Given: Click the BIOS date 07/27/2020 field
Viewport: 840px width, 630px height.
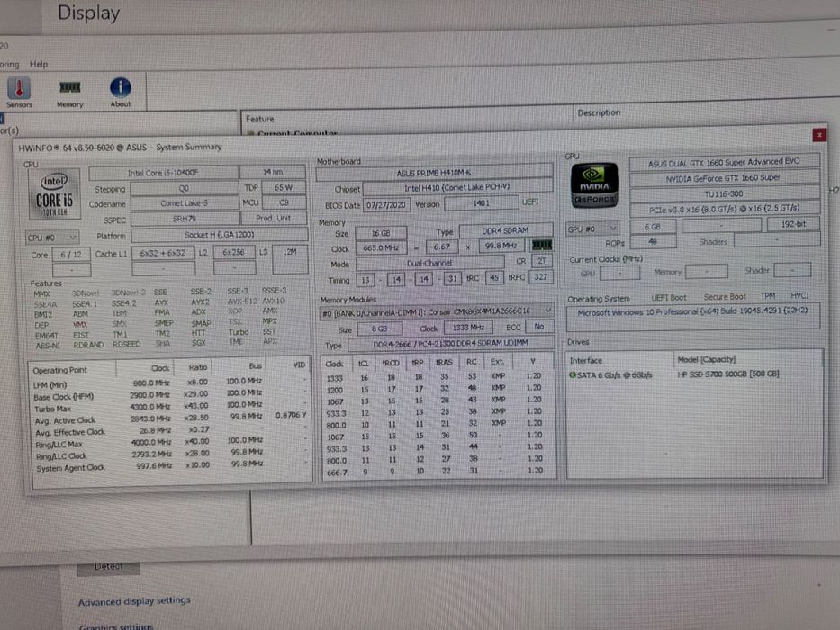Looking at the screenshot, I should [x=386, y=204].
